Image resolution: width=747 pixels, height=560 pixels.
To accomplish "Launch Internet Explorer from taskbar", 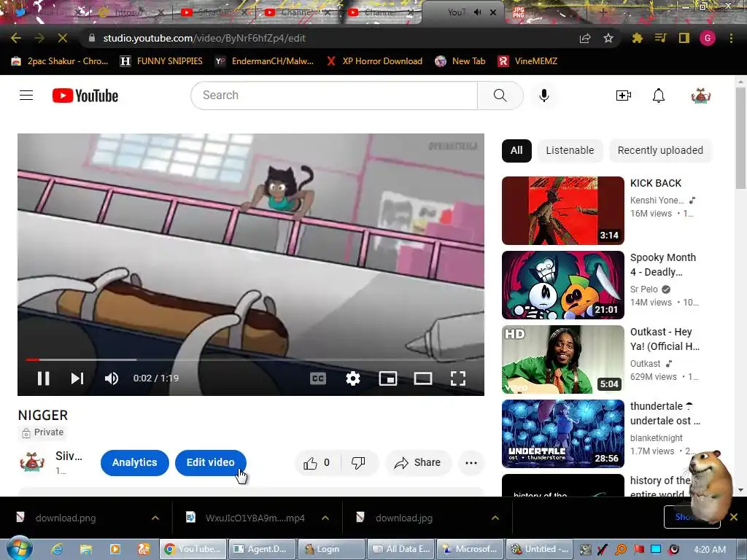I will 57,549.
